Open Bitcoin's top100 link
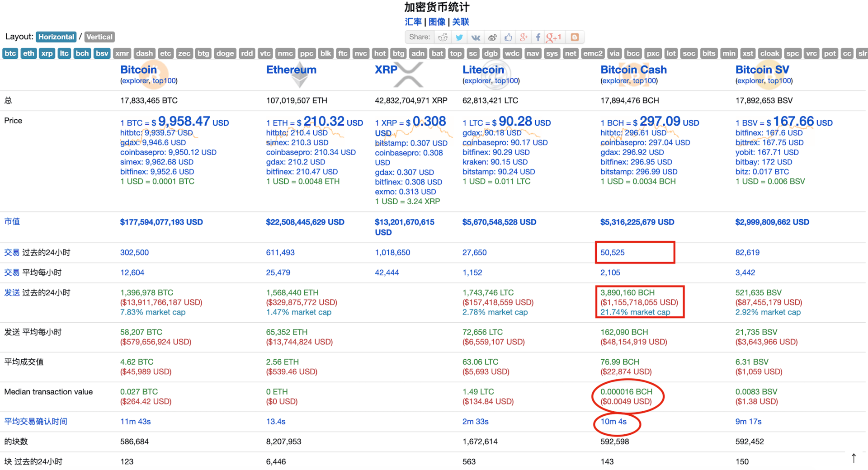 point(164,81)
